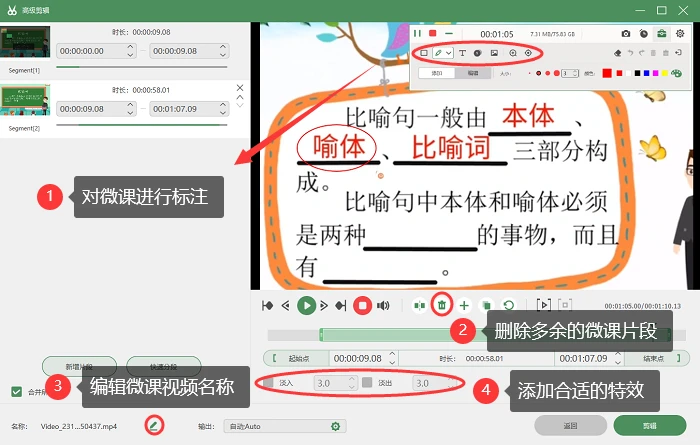Increase Segment[1] end time stepper
Viewport: 700px width, 445px height.
point(223,46)
